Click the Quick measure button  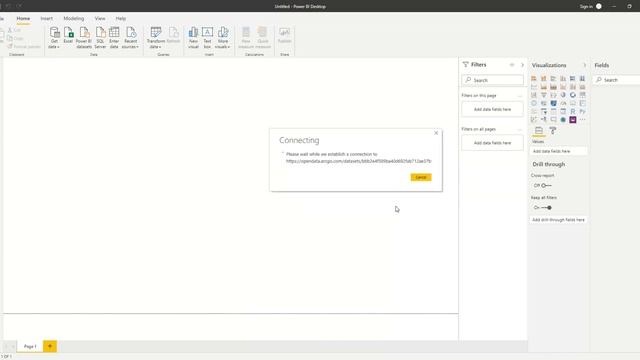coord(263,38)
